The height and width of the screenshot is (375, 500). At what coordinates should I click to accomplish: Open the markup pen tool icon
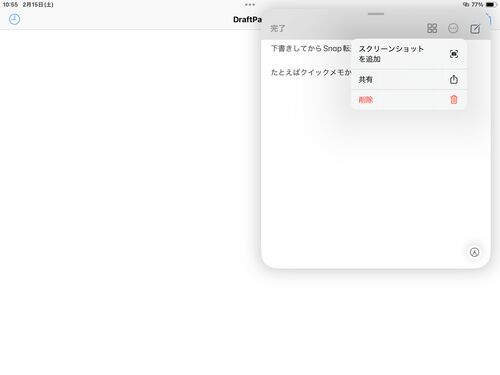pos(474,252)
